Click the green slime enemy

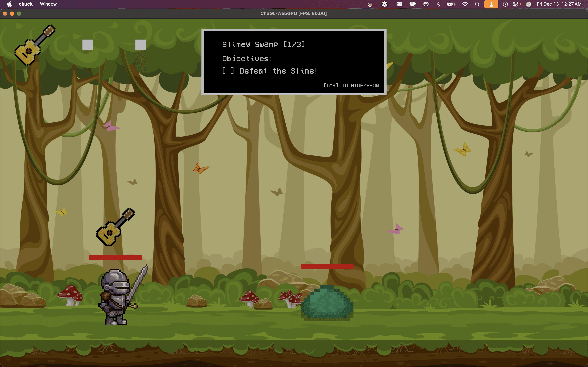(x=327, y=303)
